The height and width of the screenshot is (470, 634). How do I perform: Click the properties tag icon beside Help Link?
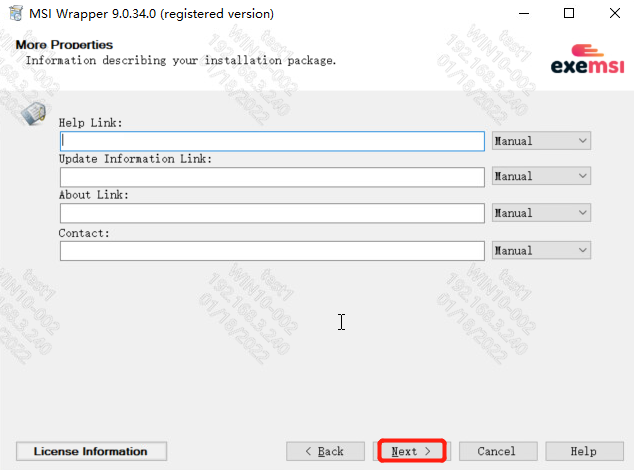point(34,113)
